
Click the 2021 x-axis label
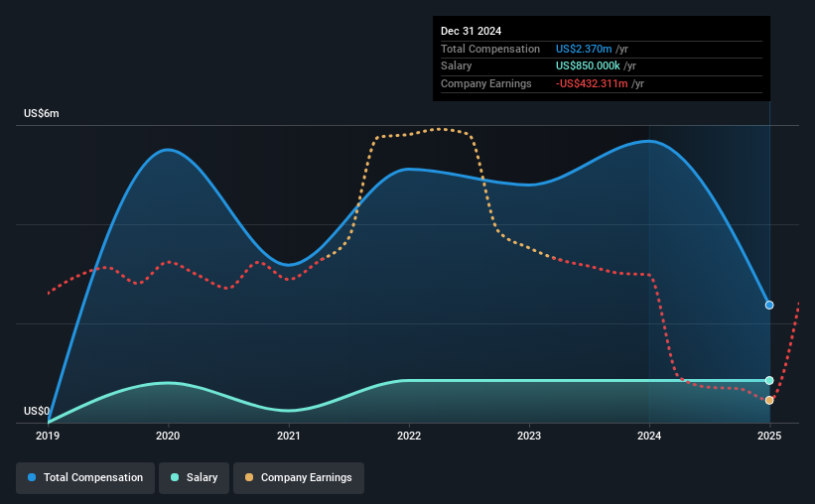click(289, 436)
